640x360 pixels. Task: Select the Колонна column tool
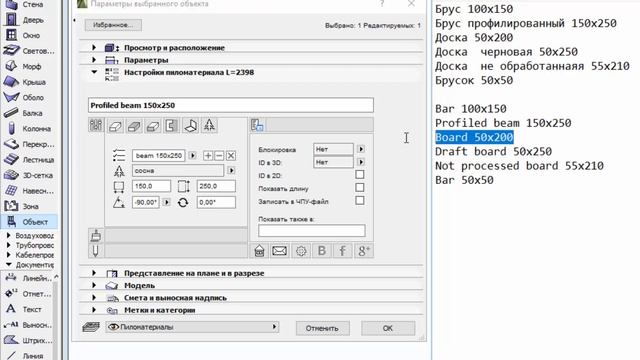pos(29,129)
